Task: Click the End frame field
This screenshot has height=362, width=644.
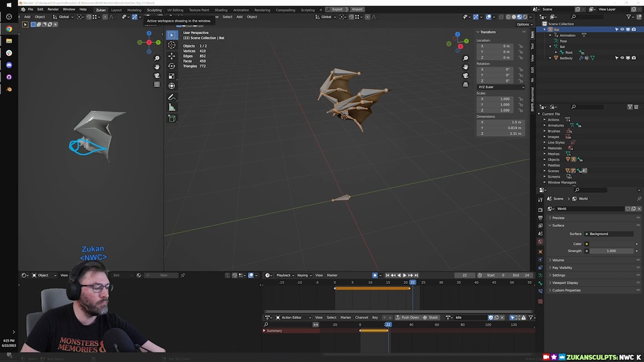Action: click(521, 275)
